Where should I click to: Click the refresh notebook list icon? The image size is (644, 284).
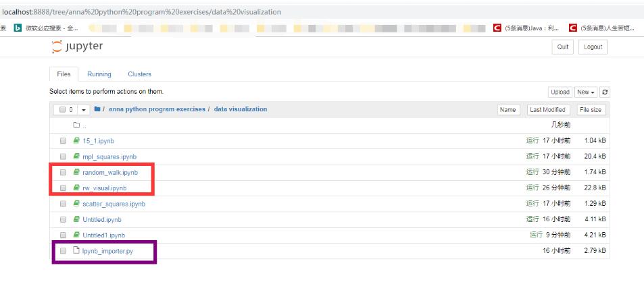coord(605,92)
